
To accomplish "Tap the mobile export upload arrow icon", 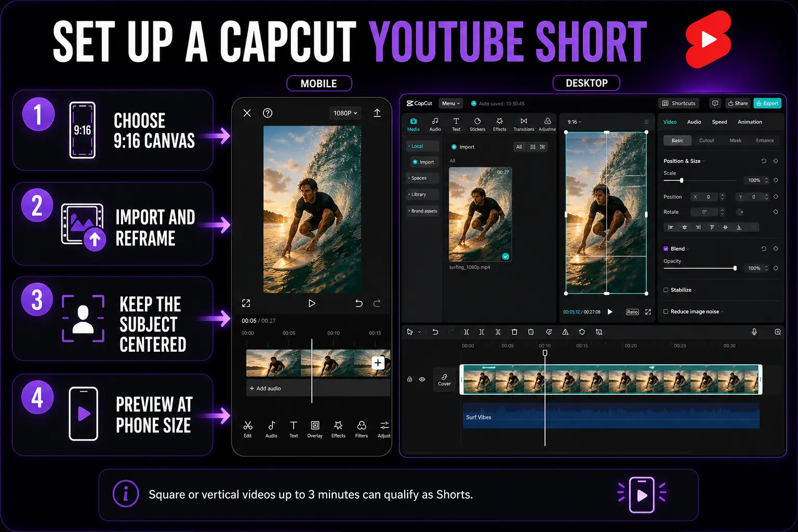I will point(377,113).
